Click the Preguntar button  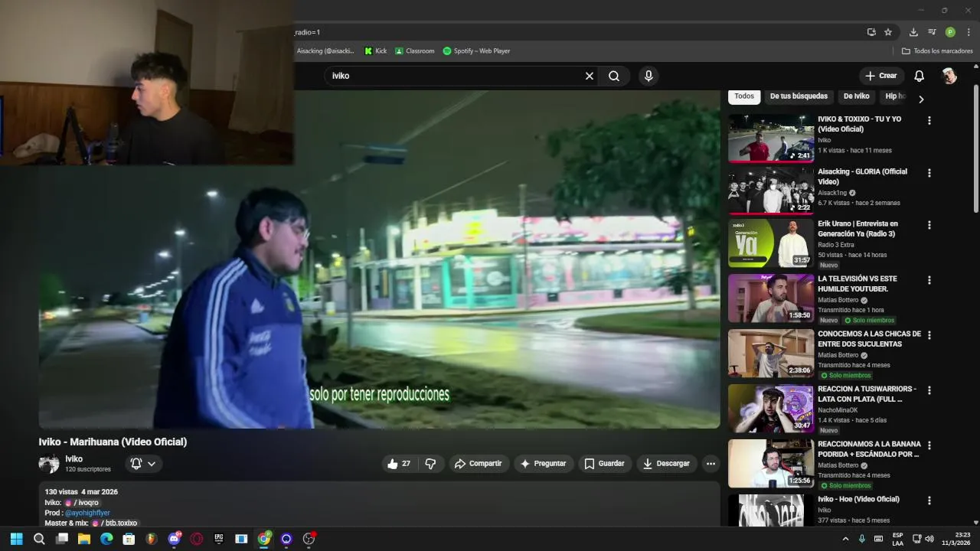pos(544,464)
